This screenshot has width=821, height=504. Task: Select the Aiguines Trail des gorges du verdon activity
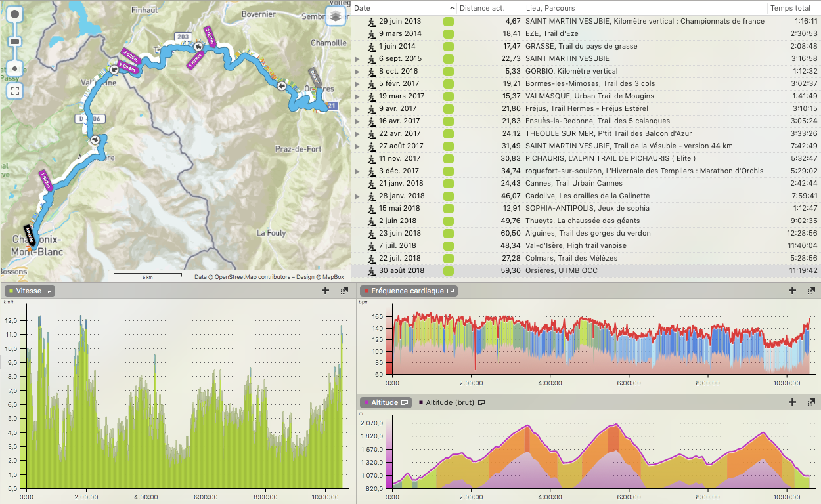(x=588, y=233)
